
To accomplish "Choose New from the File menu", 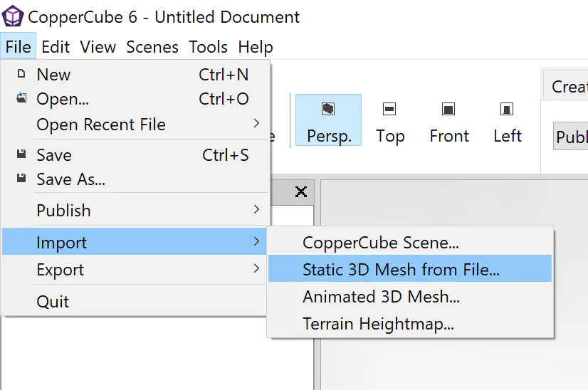I will click(136, 74).
